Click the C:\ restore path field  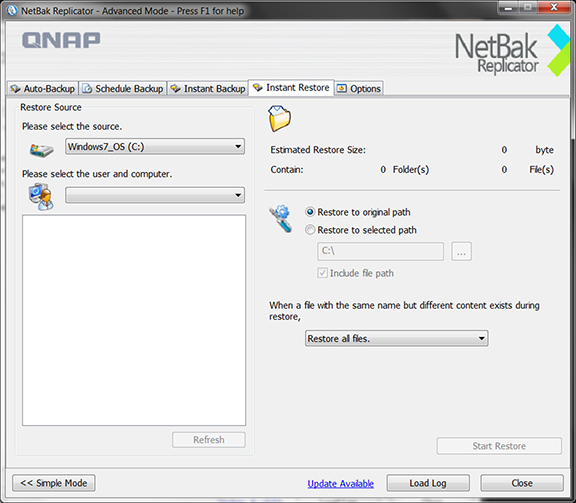point(380,251)
